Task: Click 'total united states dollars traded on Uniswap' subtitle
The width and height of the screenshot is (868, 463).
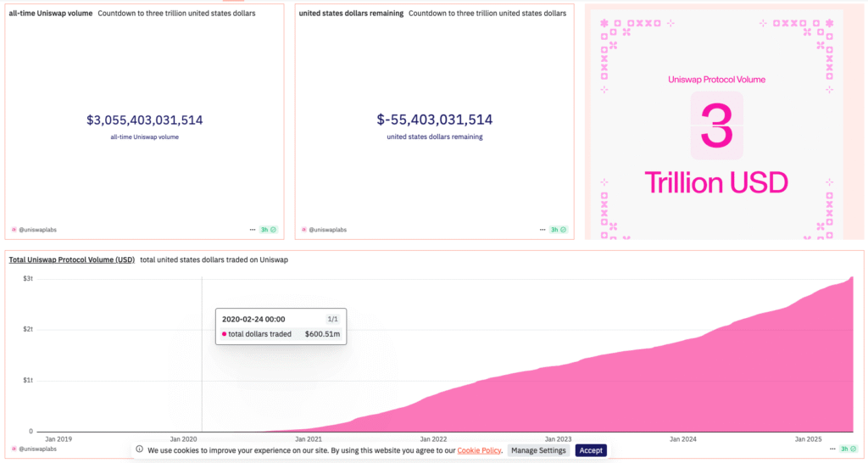Action: coord(214,259)
